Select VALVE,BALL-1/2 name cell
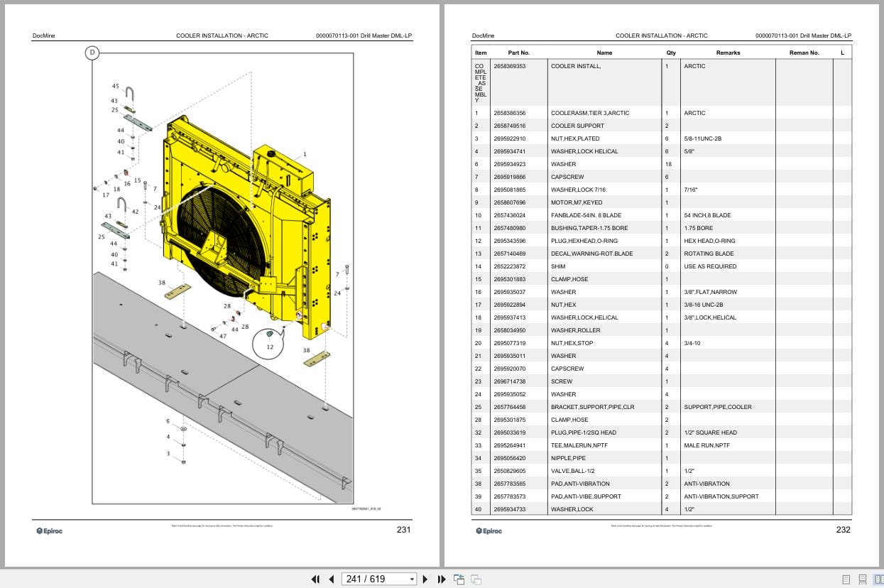The image size is (884, 588). [576, 471]
